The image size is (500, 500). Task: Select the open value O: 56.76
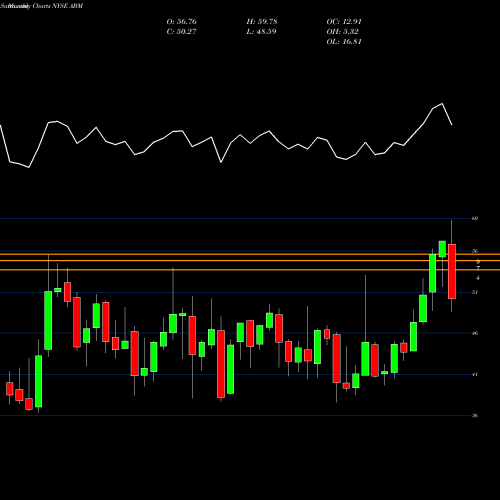[x=182, y=22]
